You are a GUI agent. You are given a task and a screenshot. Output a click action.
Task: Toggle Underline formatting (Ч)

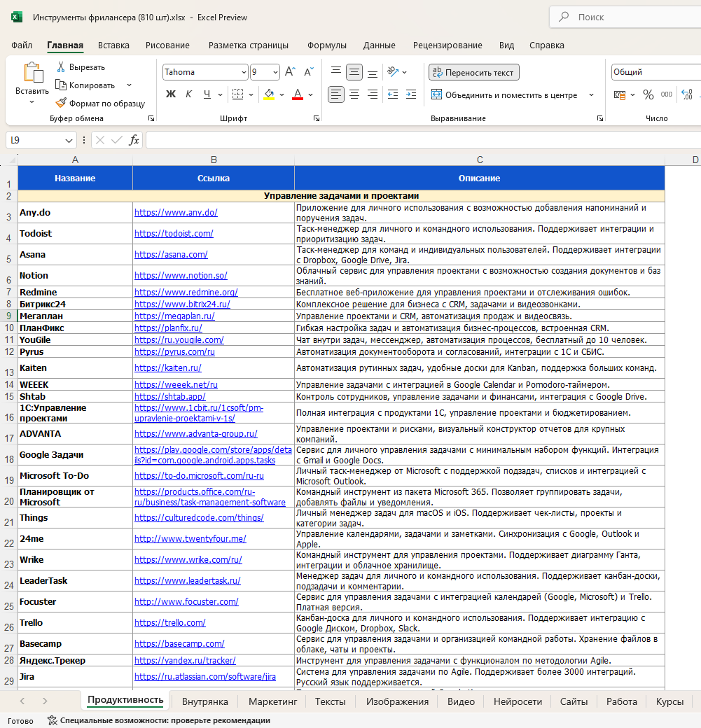pos(207,94)
